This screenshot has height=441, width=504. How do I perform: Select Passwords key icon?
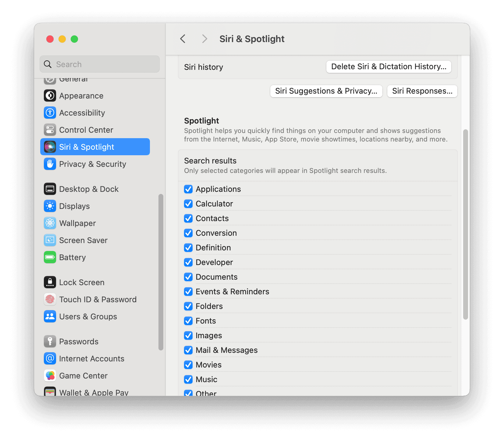click(50, 342)
